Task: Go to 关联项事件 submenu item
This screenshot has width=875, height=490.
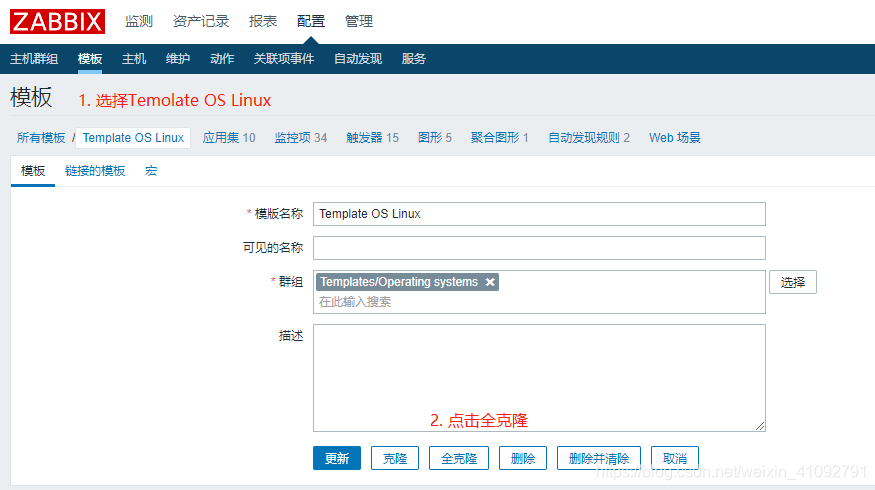Action: click(284, 59)
